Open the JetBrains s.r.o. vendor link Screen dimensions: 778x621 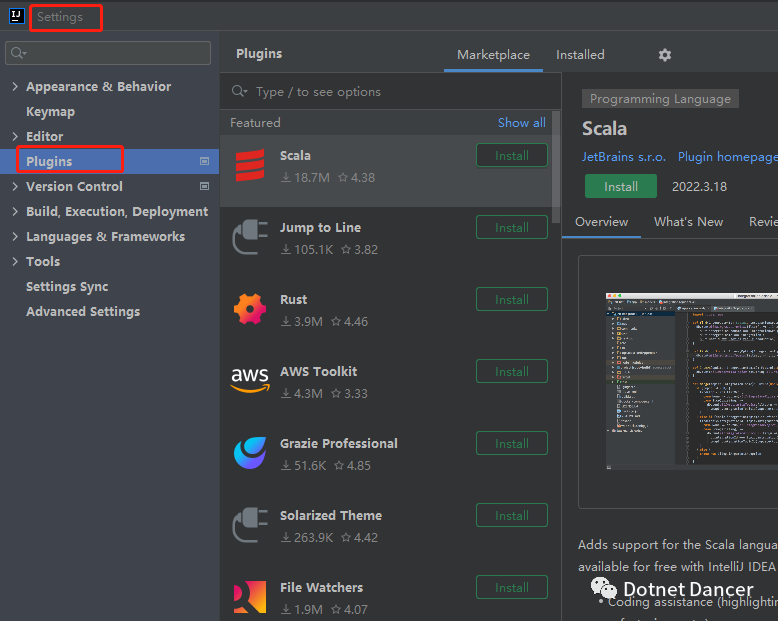[624, 157]
